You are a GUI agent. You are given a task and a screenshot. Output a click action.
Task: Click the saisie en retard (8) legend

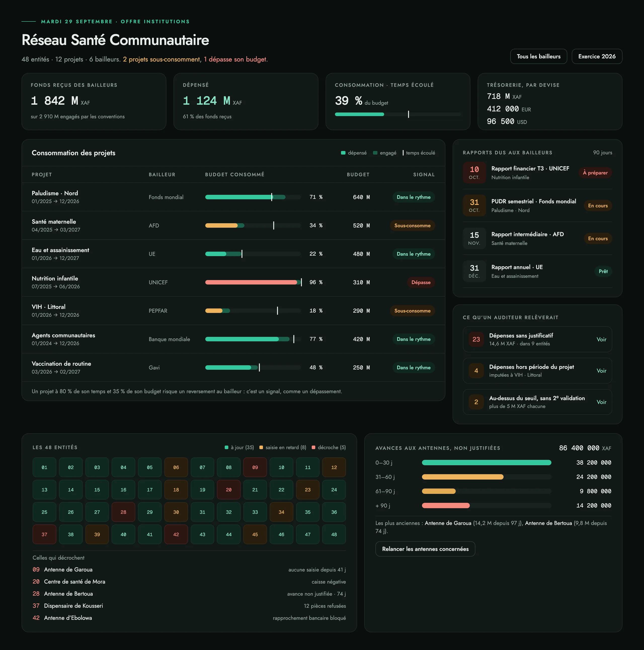tap(283, 447)
